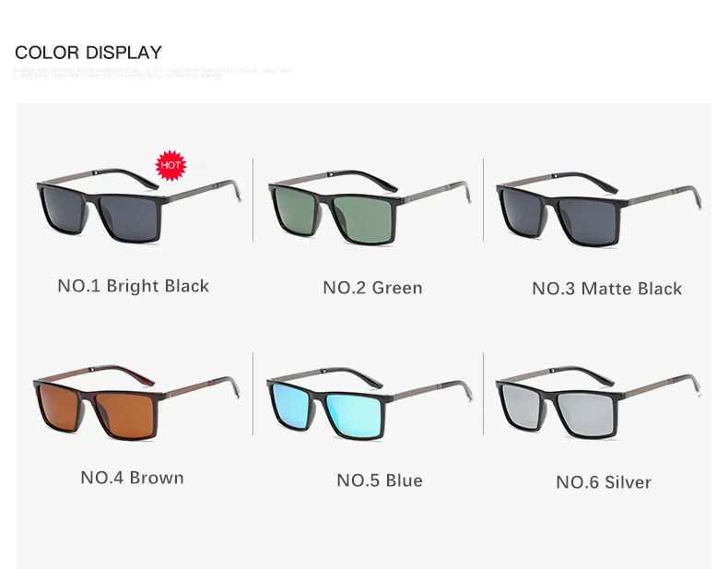Select the Matte Black sunglasses image
Screen dimensions: 728x569
(599, 208)
